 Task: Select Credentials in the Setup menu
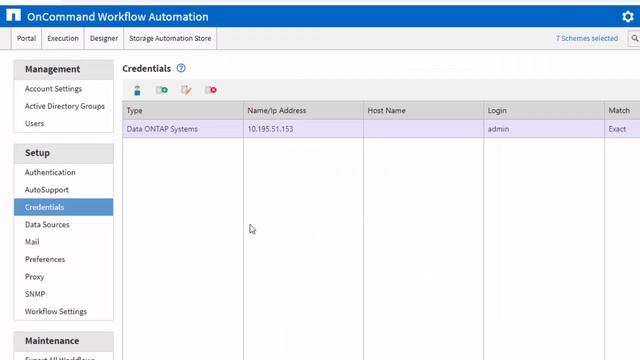64,207
